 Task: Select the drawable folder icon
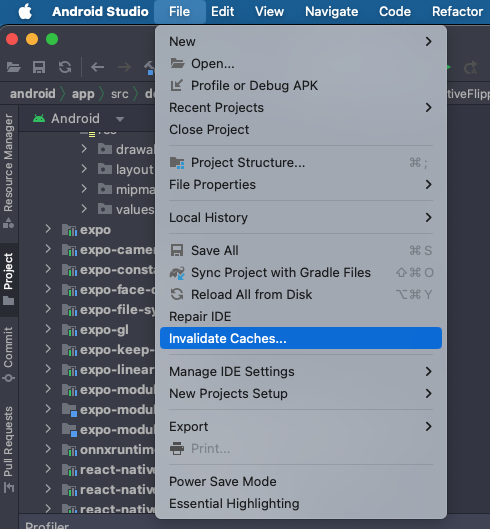tap(105, 149)
